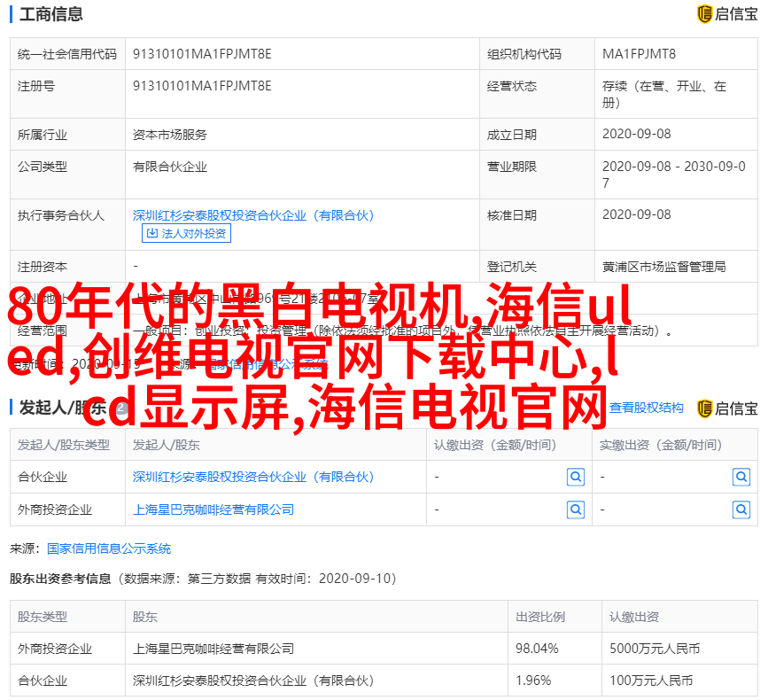Viewport: 768px width, 700px height.
Task: Visit the 国家信用信息公示系统 source link
Action: tap(109, 548)
